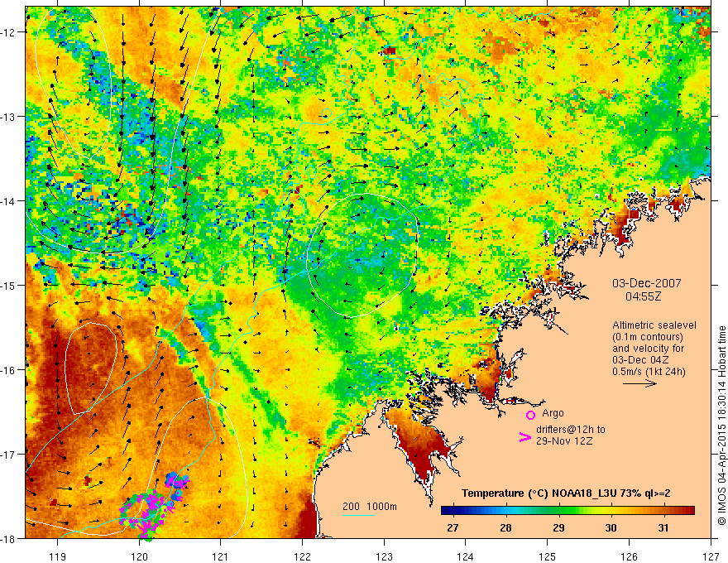Click the dark red end of temperature colorbar
Screen dimensions: 728x563
688,511
